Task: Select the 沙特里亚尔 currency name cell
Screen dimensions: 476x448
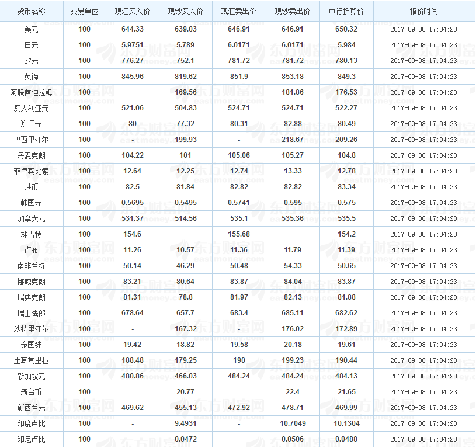Action: 32,329
